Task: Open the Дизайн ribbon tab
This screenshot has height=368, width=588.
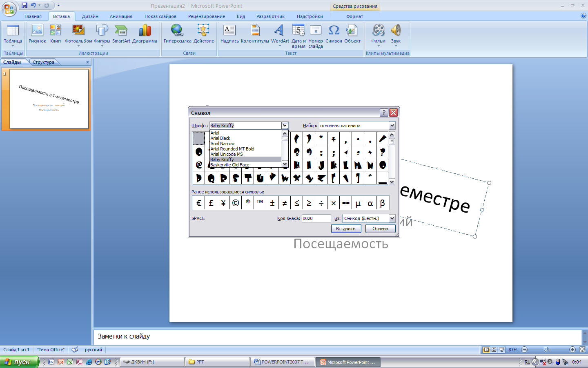Action: [x=90, y=16]
